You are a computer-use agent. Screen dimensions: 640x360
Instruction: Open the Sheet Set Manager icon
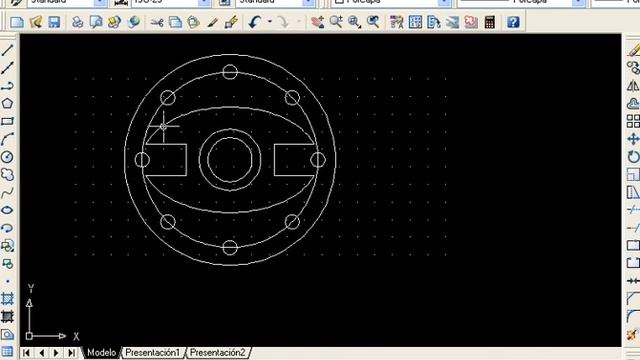click(x=453, y=22)
